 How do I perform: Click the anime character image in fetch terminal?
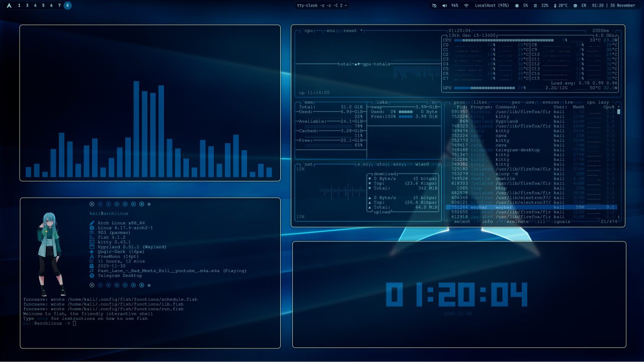point(51,254)
